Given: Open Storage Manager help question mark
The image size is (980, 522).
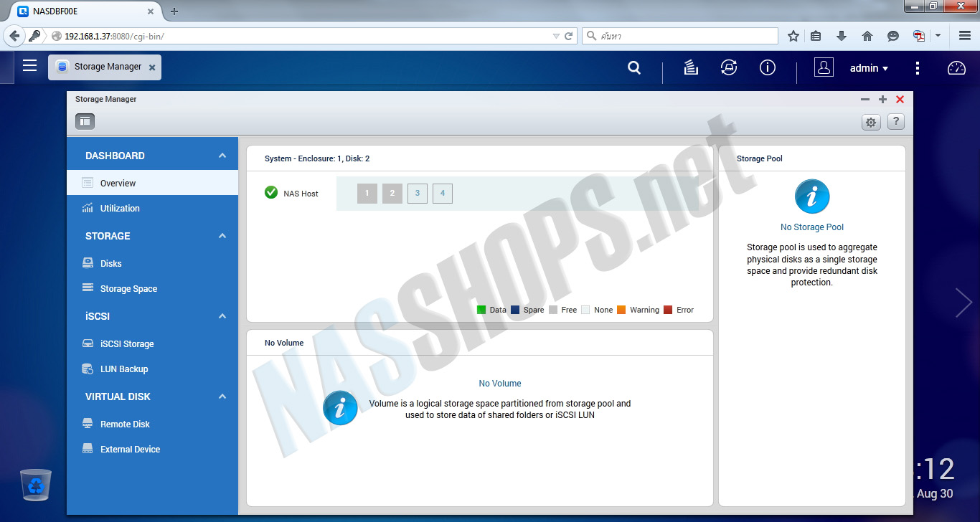Looking at the screenshot, I should click(x=895, y=122).
